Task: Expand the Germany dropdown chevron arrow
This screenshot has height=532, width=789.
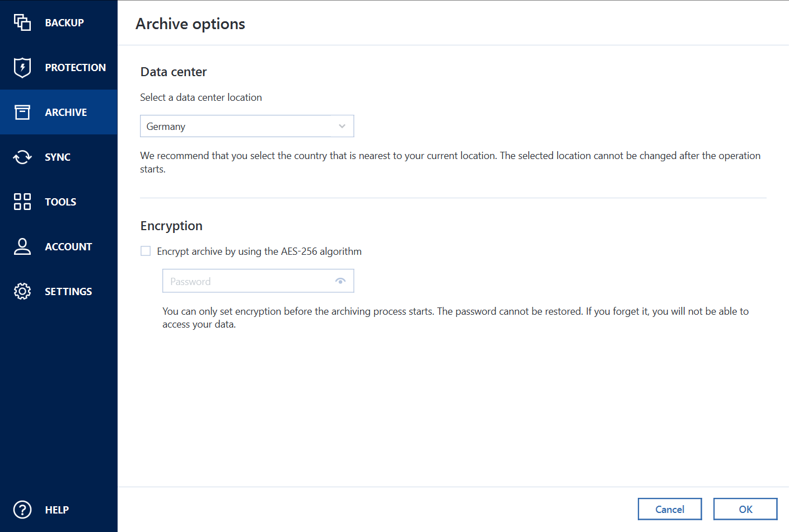Action: 342,126
